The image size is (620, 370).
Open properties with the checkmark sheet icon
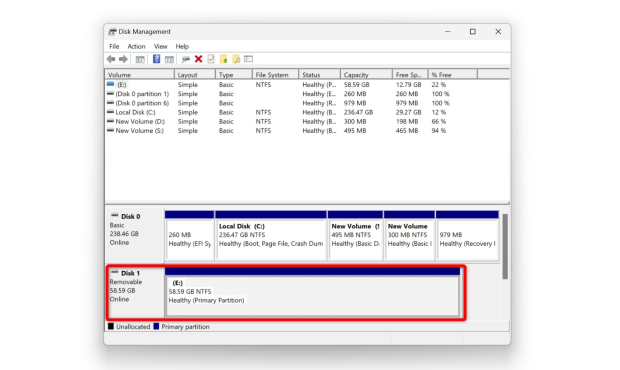click(211, 59)
